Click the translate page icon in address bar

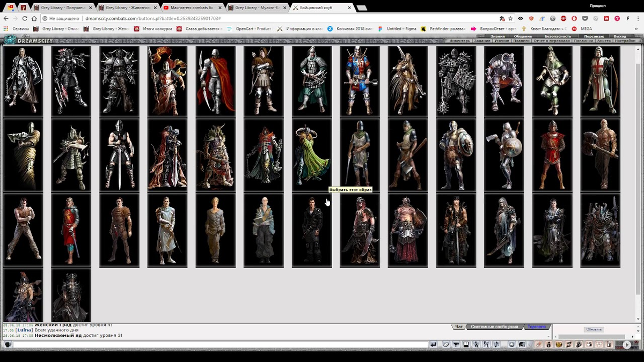tap(502, 18)
